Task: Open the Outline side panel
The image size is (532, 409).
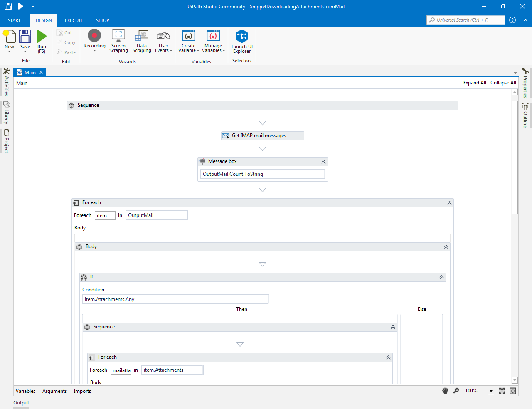Action: [x=525, y=115]
